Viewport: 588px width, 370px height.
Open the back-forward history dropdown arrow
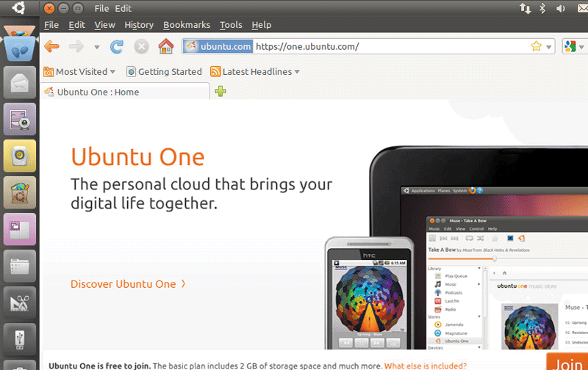[97, 47]
